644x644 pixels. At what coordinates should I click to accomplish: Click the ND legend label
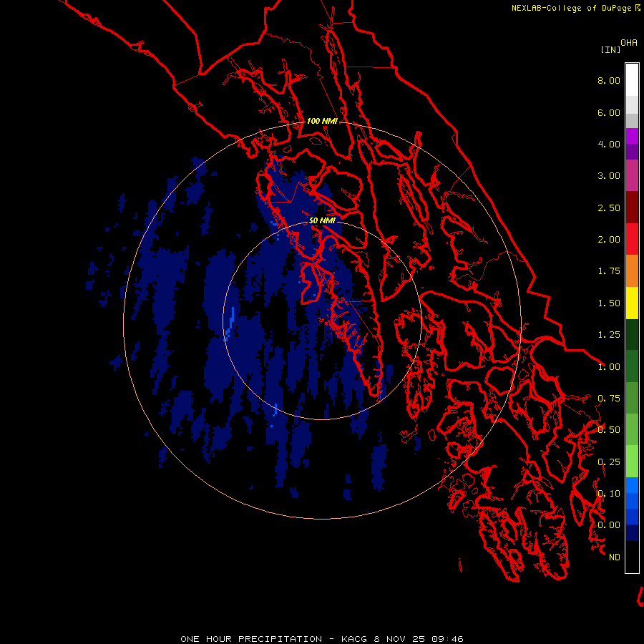pos(615,557)
